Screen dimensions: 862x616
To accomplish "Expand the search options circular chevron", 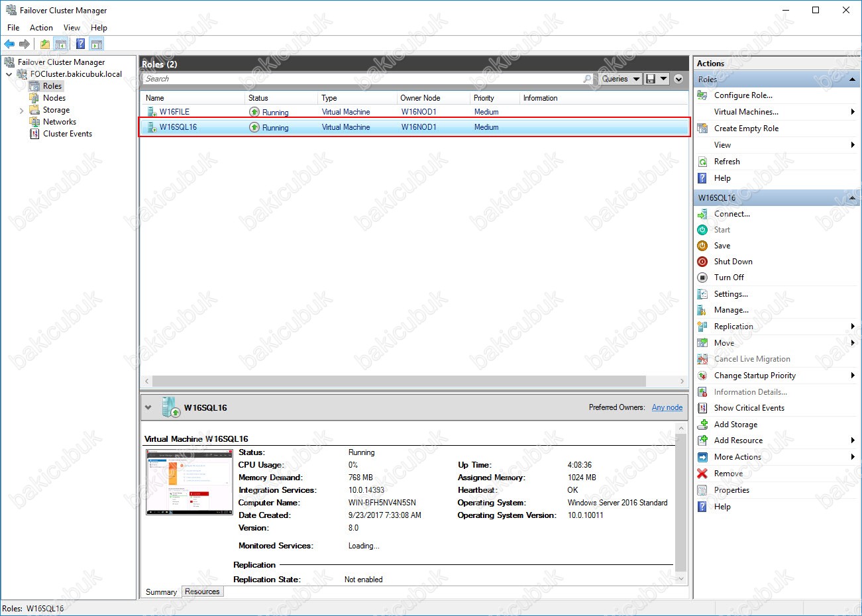I will click(x=678, y=79).
